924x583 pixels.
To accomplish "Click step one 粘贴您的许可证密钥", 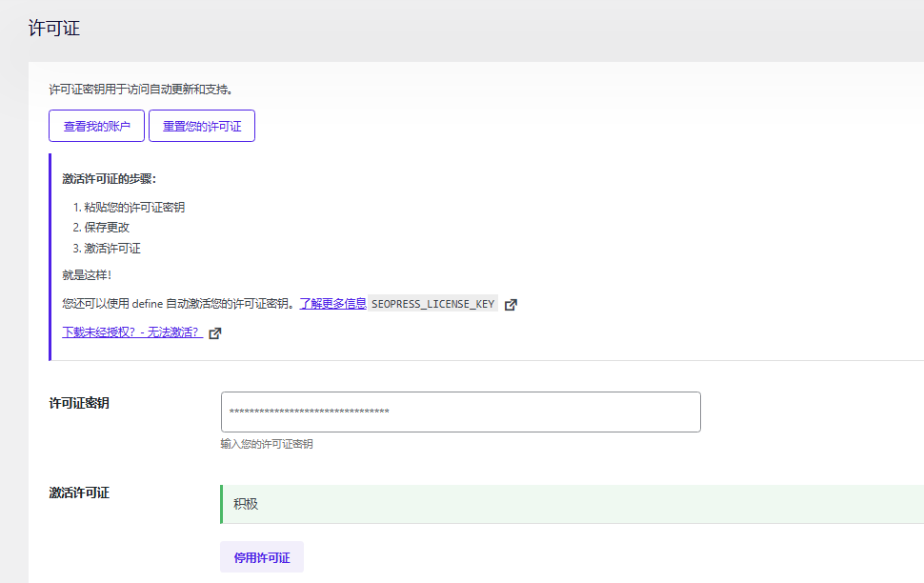I will (131, 207).
